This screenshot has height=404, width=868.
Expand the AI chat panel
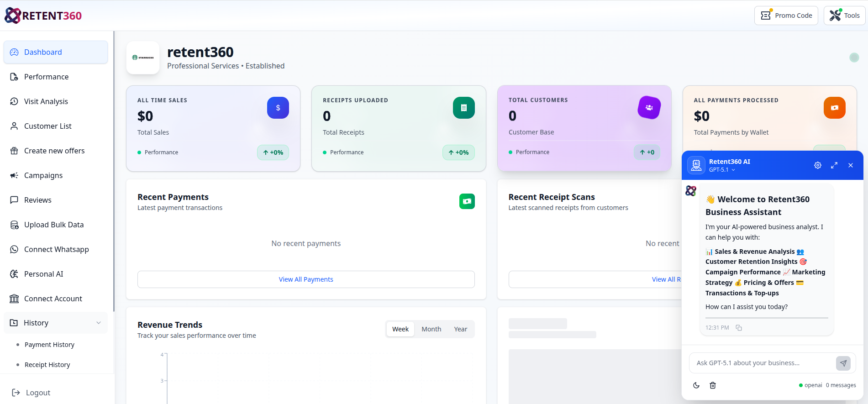point(834,165)
